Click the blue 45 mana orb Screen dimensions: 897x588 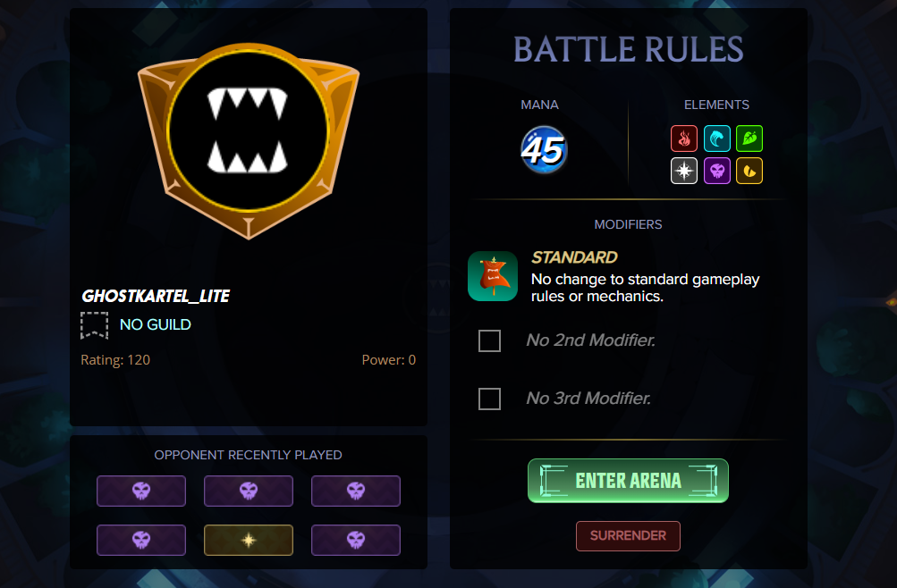coord(544,150)
